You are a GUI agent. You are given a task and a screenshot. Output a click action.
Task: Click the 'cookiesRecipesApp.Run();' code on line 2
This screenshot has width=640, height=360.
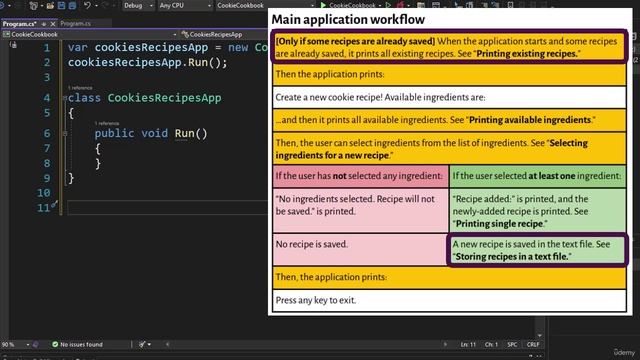pos(147,62)
